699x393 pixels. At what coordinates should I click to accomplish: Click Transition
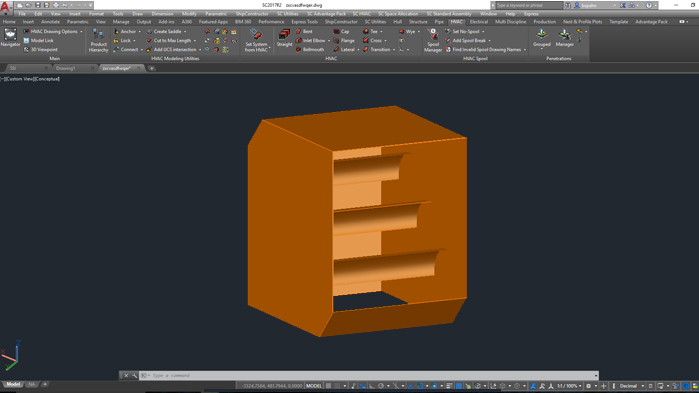[377, 49]
